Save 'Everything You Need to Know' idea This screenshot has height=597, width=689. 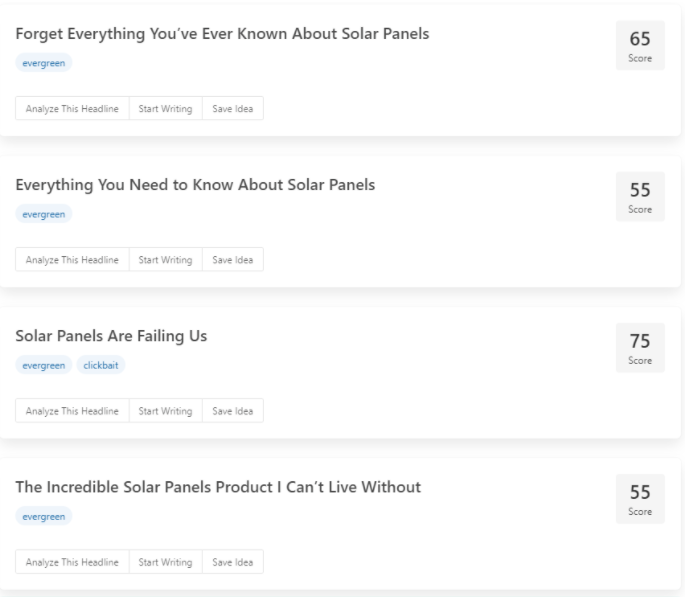coord(233,260)
